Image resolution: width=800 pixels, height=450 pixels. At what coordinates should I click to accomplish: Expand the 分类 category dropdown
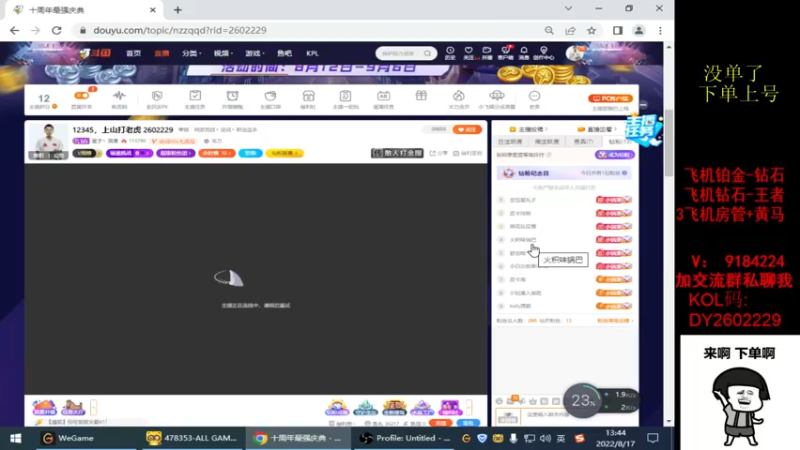[191, 53]
